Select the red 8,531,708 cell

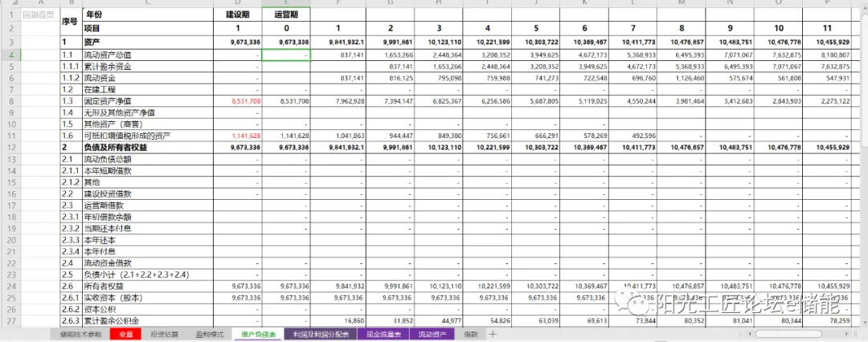pos(237,101)
